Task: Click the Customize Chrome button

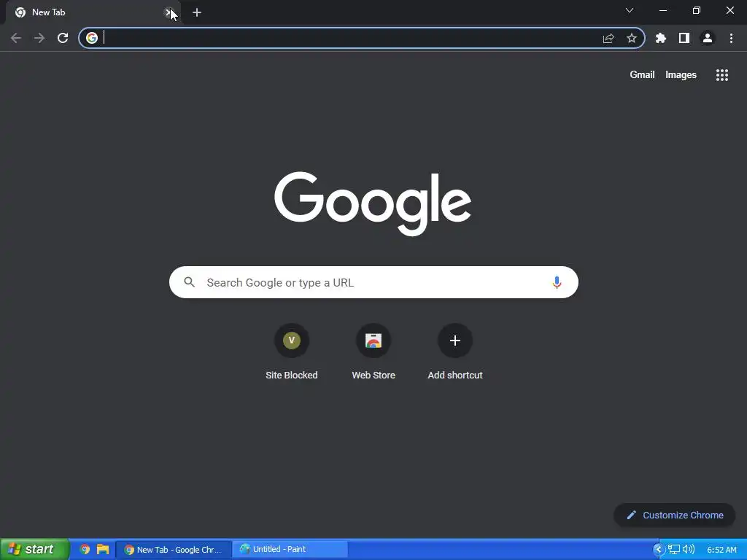Action: [x=675, y=516]
